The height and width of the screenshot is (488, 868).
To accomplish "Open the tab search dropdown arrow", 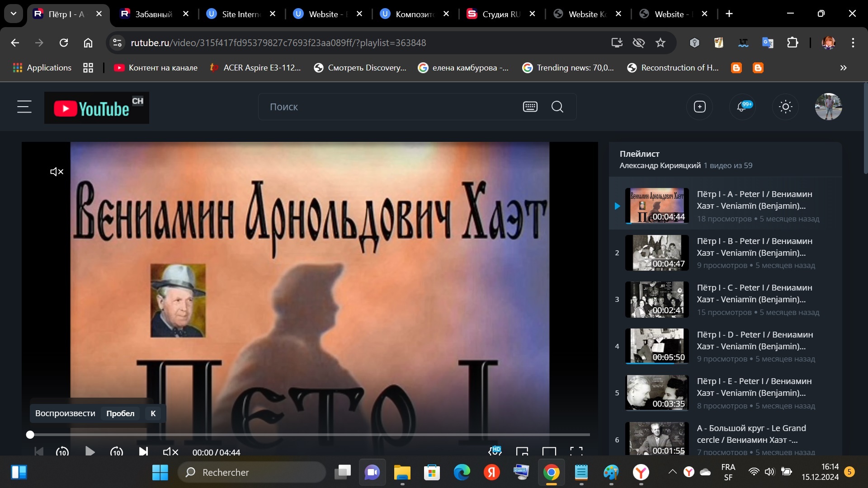I will coord(14,14).
